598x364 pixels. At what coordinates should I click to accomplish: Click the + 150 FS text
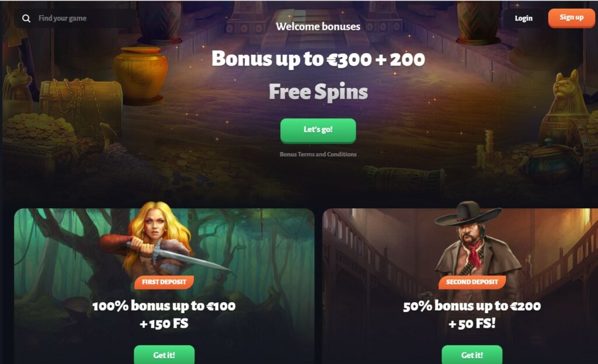pos(164,324)
